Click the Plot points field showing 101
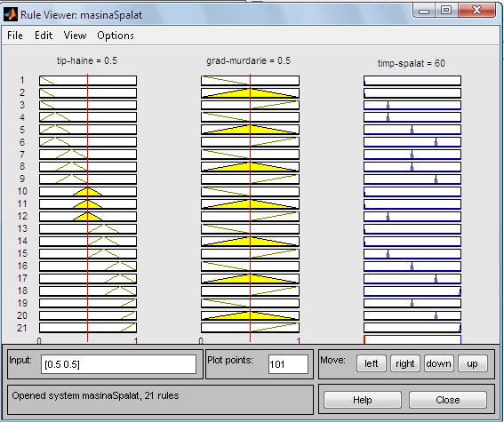This screenshot has height=422, width=504. pyautogui.click(x=288, y=364)
